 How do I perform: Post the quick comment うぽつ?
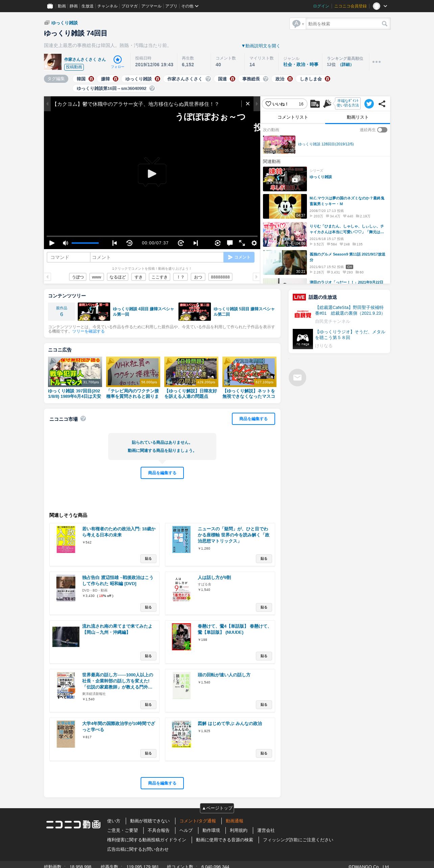click(78, 277)
